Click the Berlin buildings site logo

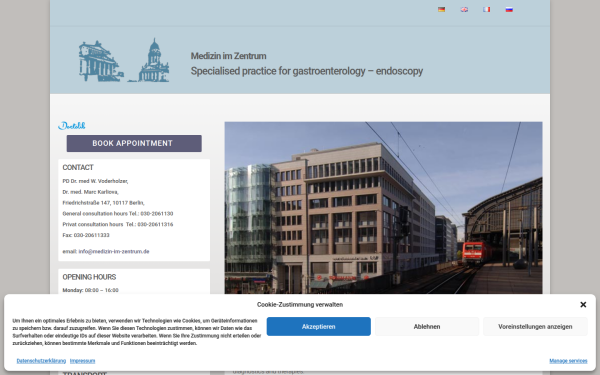[x=124, y=60]
